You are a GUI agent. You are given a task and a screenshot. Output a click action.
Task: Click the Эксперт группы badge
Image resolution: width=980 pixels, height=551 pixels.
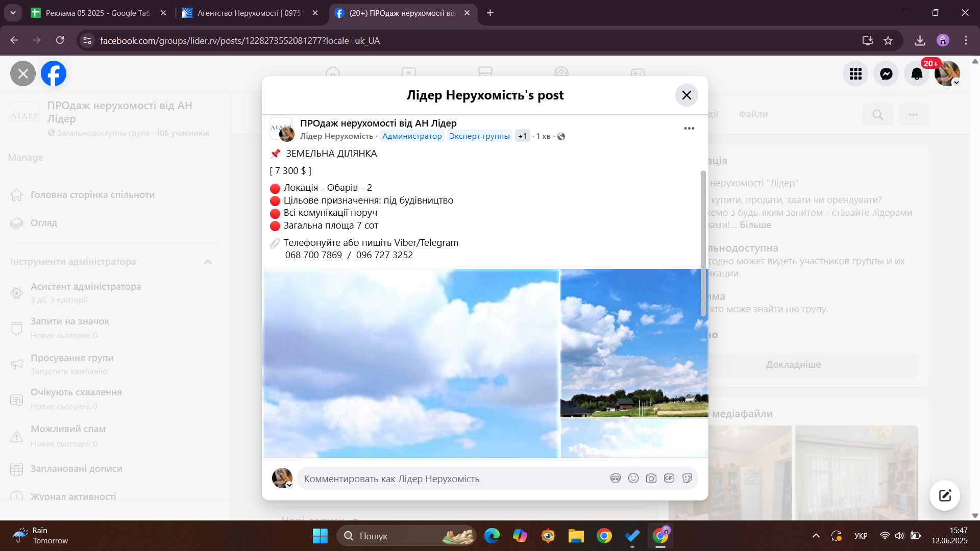[479, 136]
